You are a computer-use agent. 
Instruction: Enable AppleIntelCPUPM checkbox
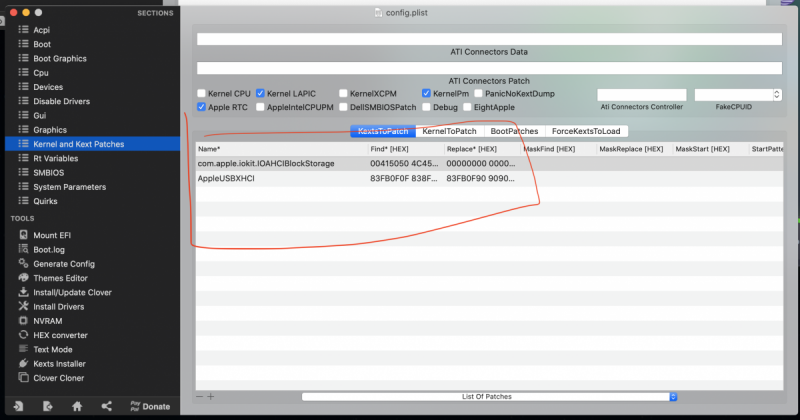pos(260,107)
